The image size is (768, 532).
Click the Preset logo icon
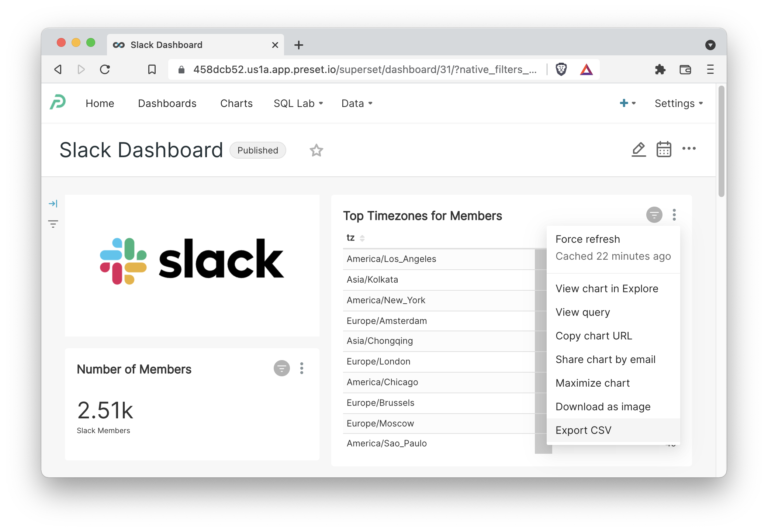tap(58, 103)
